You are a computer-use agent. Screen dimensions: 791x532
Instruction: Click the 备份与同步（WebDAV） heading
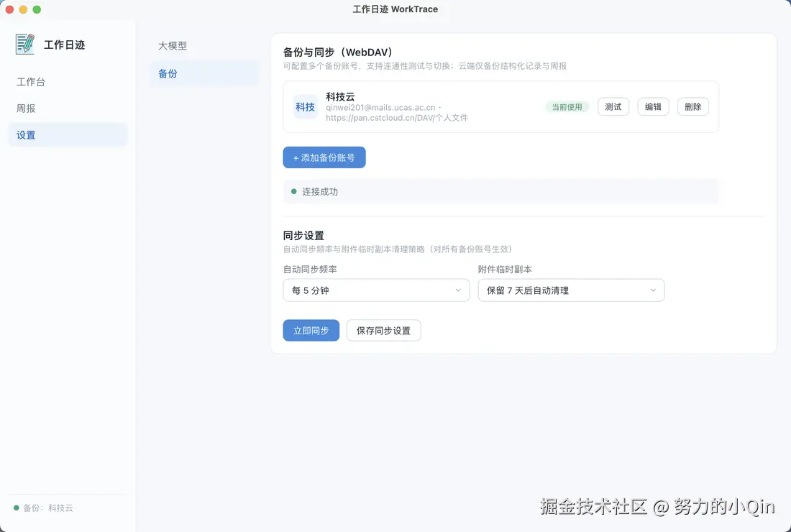point(338,52)
